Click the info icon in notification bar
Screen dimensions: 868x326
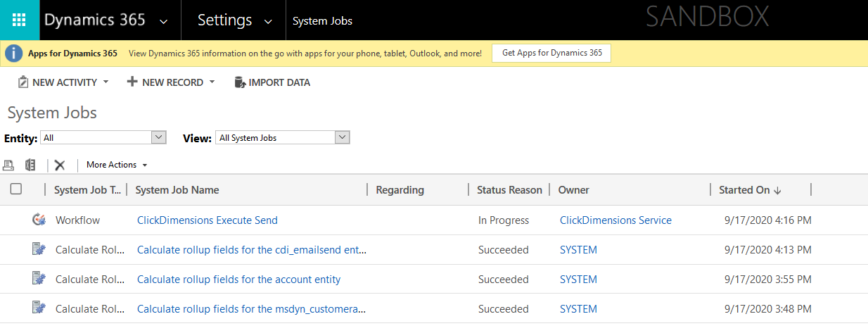click(x=14, y=53)
